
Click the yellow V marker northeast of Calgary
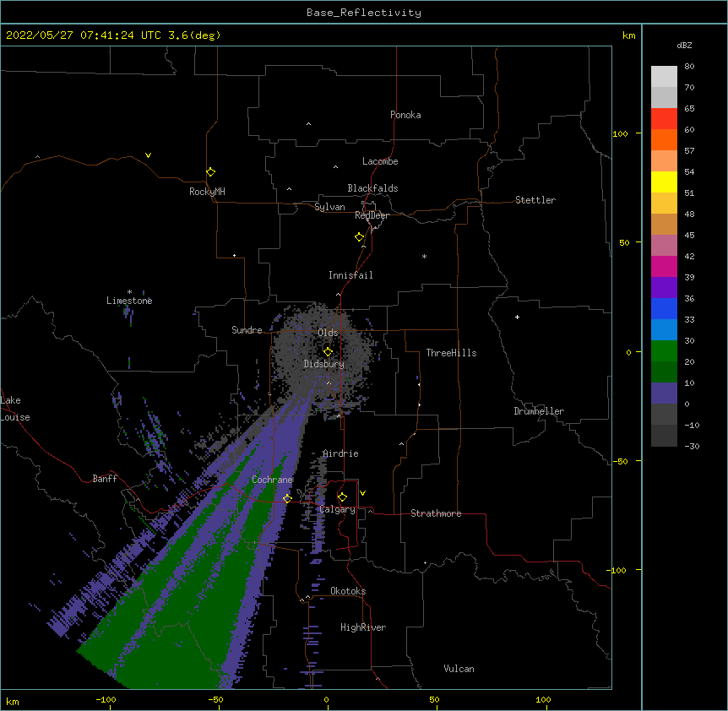pyautogui.click(x=362, y=493)
